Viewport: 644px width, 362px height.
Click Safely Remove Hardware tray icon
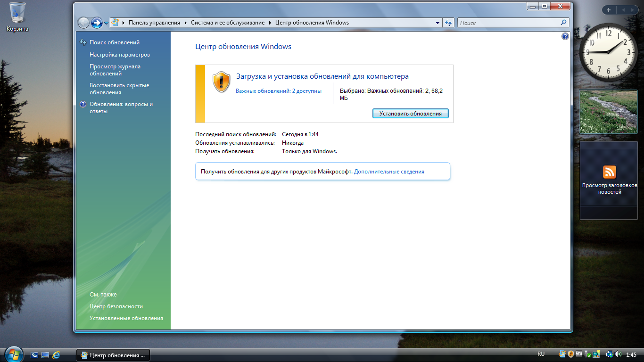click(587, 354)
